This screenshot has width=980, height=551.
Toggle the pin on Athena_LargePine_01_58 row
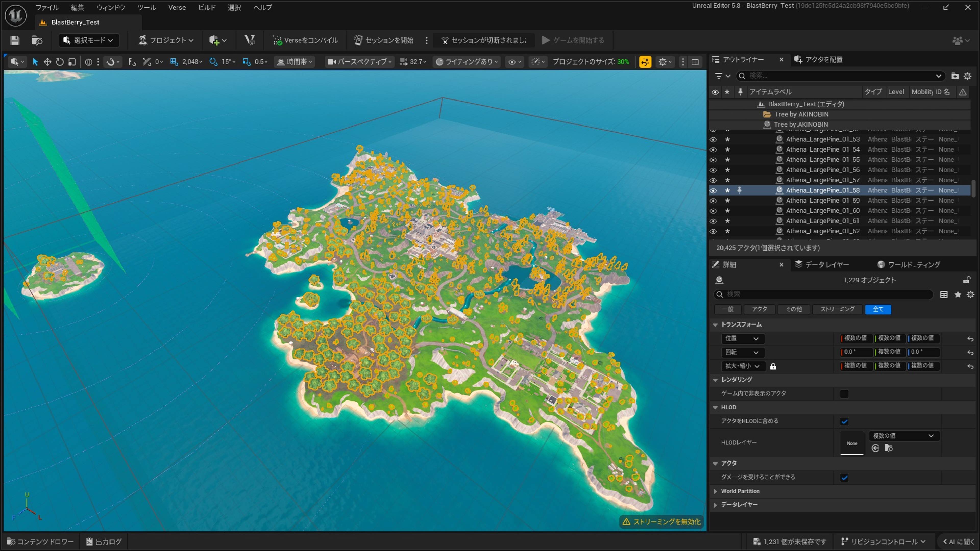(740, 190)
